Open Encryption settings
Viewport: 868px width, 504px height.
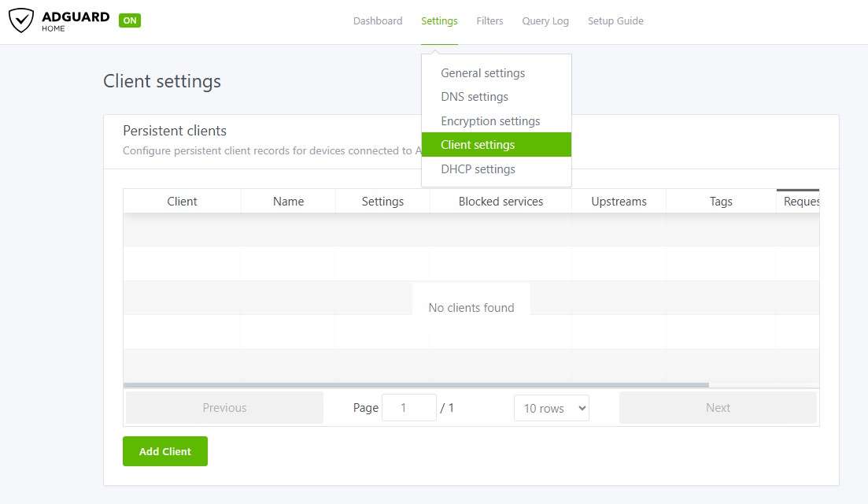click(490, 121)
